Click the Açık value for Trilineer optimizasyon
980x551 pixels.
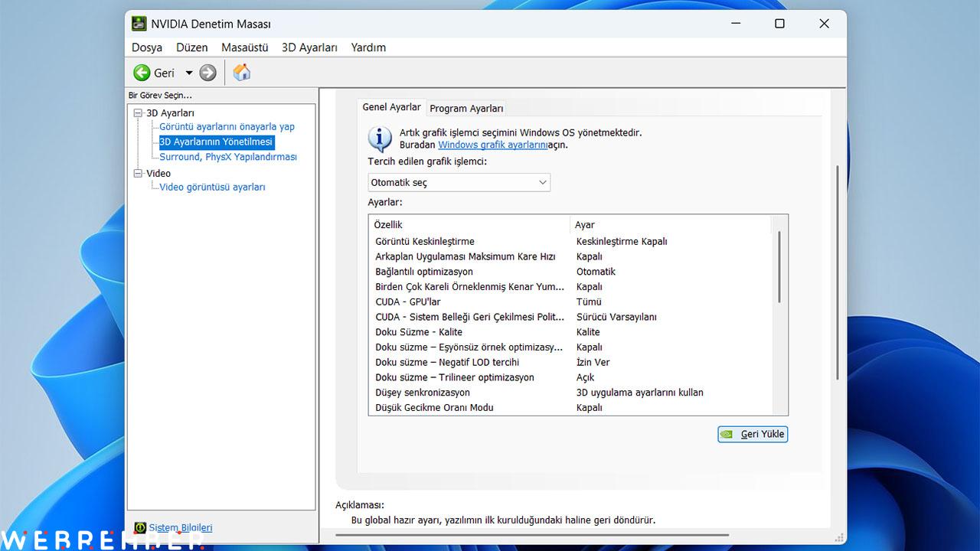[x=585, y=377]
